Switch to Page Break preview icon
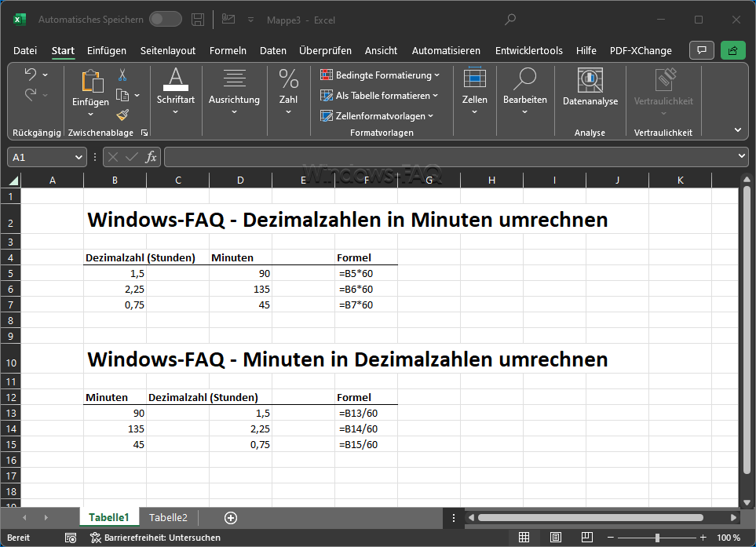Viewport: 756px width, 547px height. (x=586, y=538)
